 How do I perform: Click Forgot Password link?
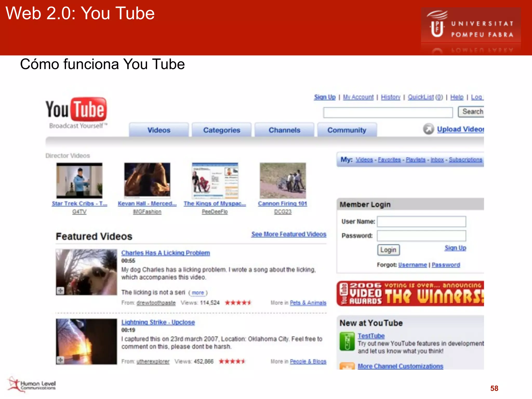446,265
